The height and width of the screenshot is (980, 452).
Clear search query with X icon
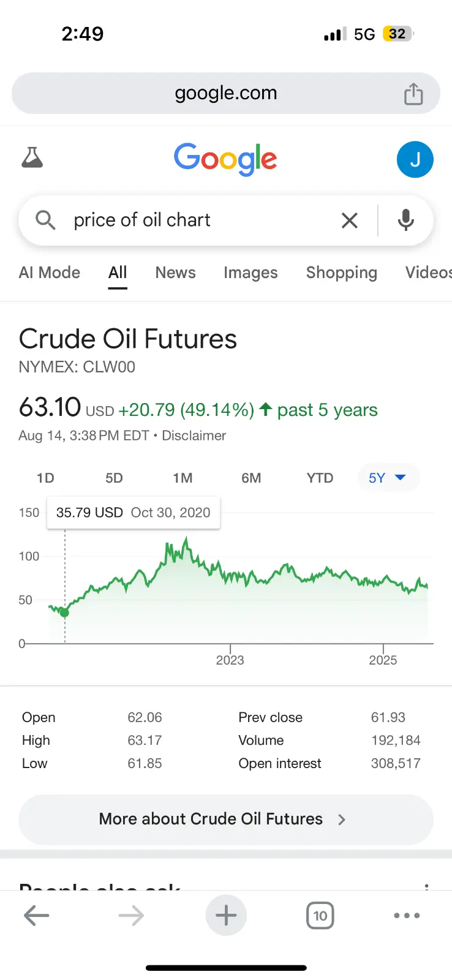[349, 221]
